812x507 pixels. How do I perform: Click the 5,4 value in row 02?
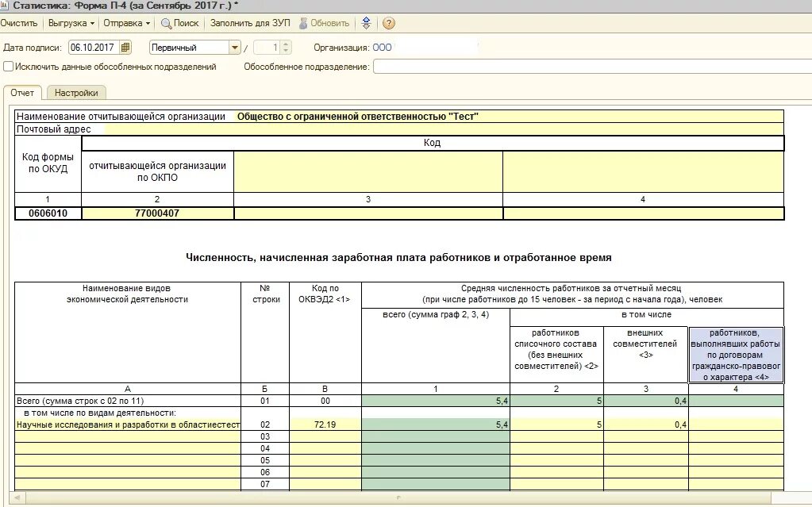click(436, 424)
